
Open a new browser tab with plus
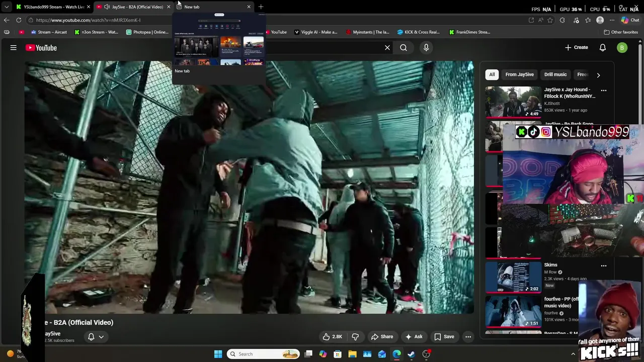tap(261, 7)
